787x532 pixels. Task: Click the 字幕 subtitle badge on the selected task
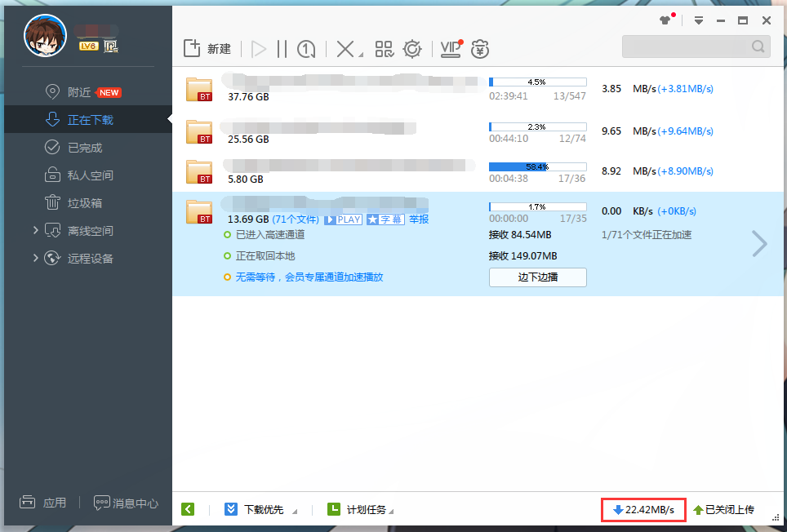point(385,219)
